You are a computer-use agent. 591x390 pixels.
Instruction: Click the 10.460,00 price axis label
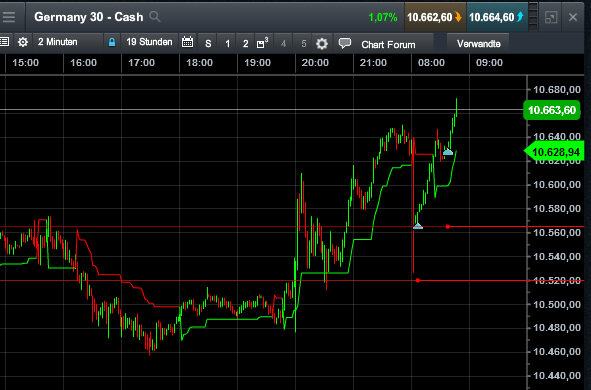click(x=557, y=352)
